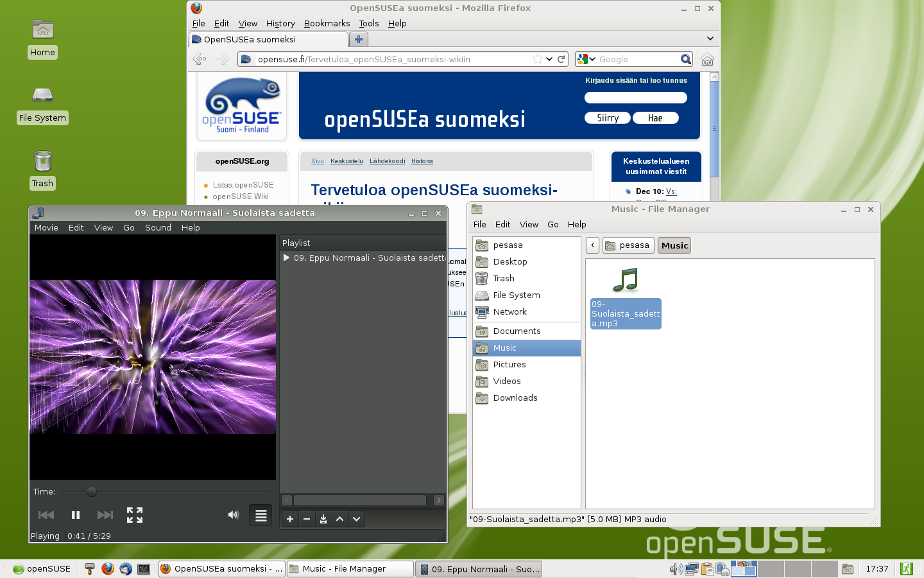Add a file to playlist with plus button
The image size is (924, 578).
click(x=290, y=519)
